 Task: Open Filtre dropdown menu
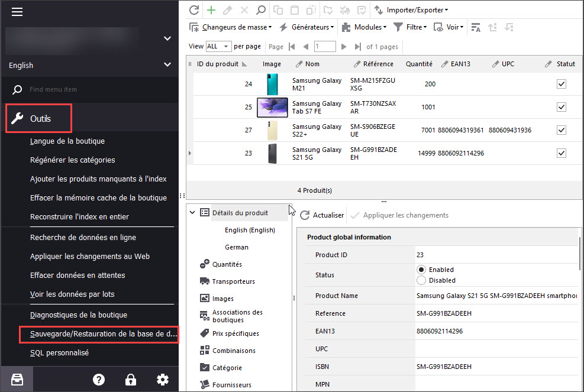point(411,27)
